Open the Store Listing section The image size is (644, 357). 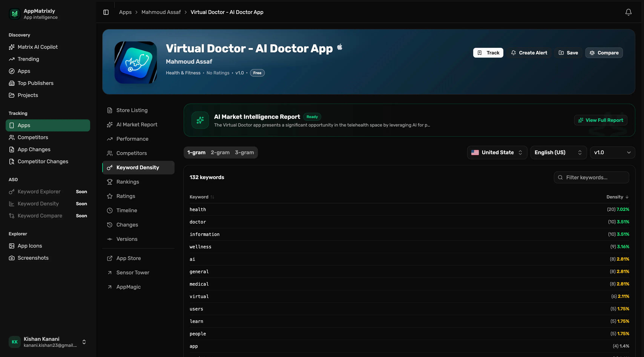138,110
